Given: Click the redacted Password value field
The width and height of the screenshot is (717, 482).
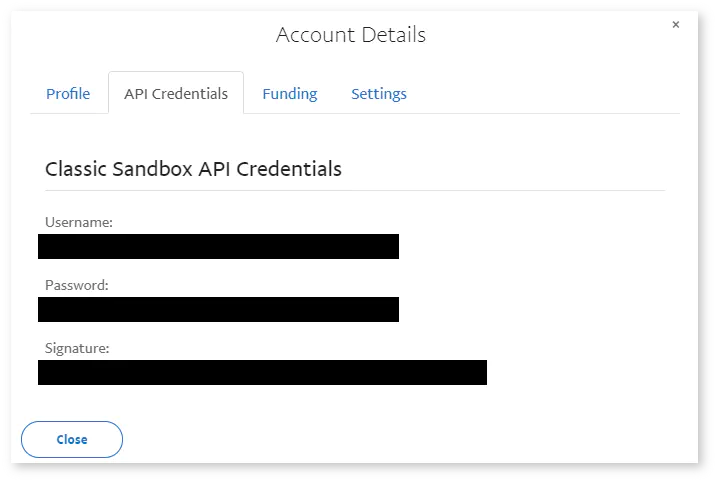Looking at the screenshot, I should 218,309.
